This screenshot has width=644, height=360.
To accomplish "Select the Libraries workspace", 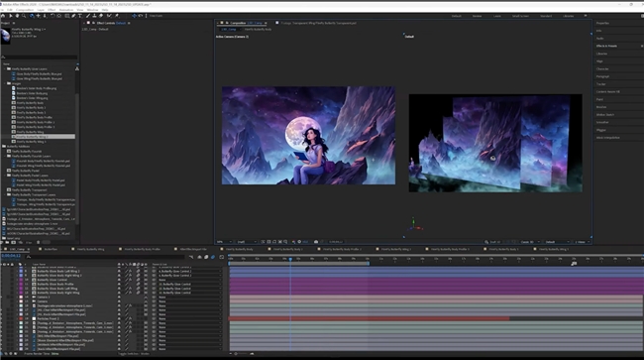I will pyautogui.click(x=569, y=16).
